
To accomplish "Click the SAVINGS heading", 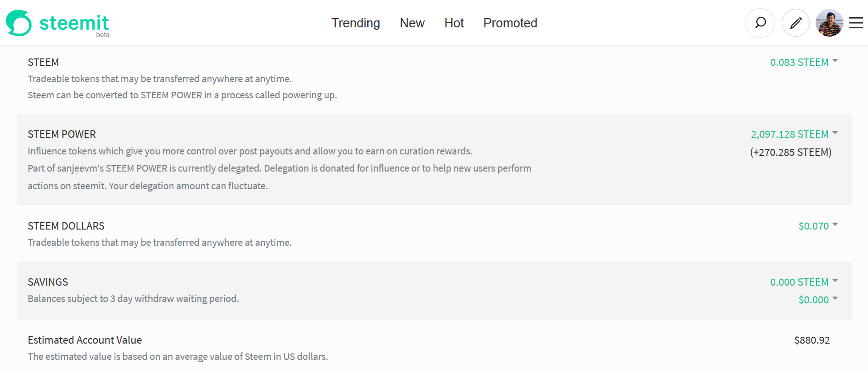I will 48,282.
